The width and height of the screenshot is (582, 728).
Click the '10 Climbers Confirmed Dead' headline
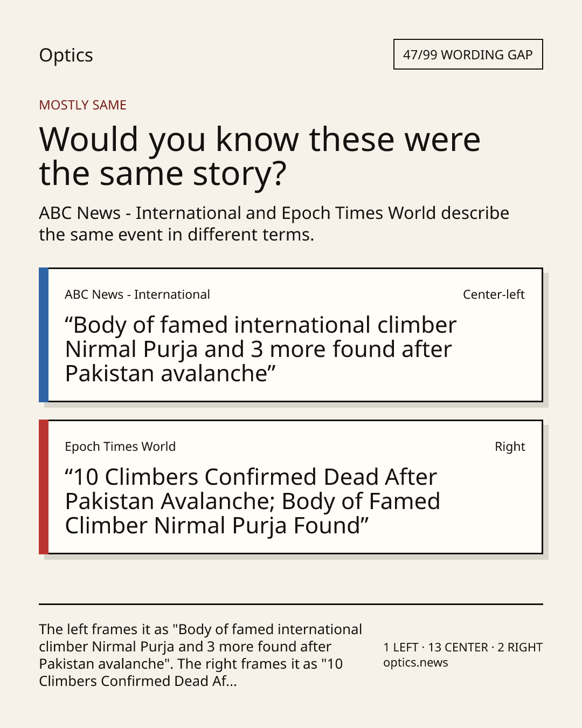click(253, 501)
